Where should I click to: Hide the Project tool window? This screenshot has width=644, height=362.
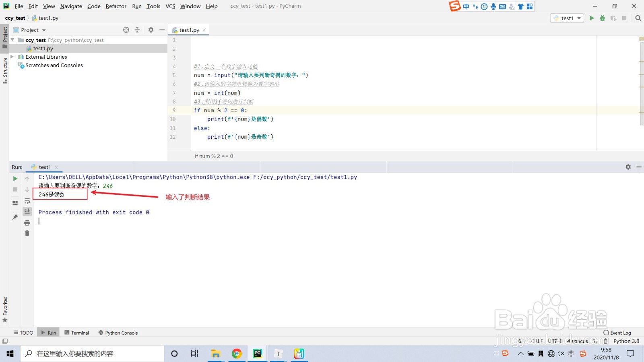(162, 30)
